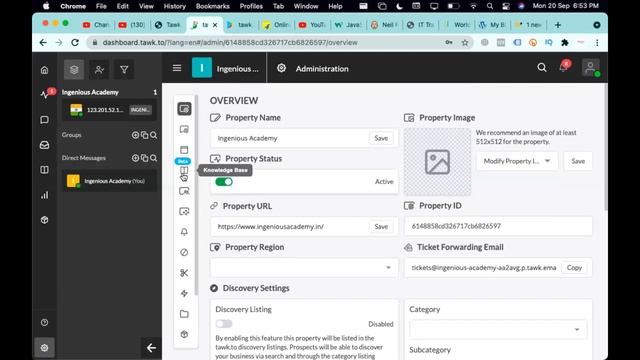Open the folder icon in admin menu
The image size is (640, 360).
pyautogui.click(x=184, y=314)
